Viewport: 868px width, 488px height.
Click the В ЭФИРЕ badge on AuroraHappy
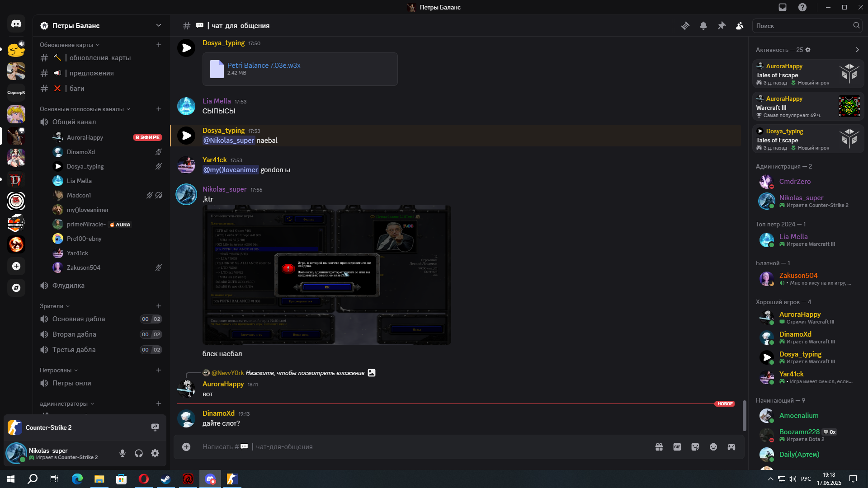click(147, 137)
